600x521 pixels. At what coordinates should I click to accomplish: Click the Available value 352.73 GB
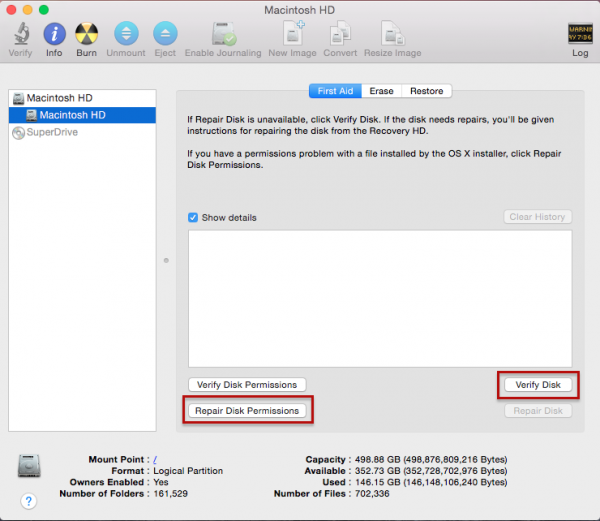click(x=431, y=471)
